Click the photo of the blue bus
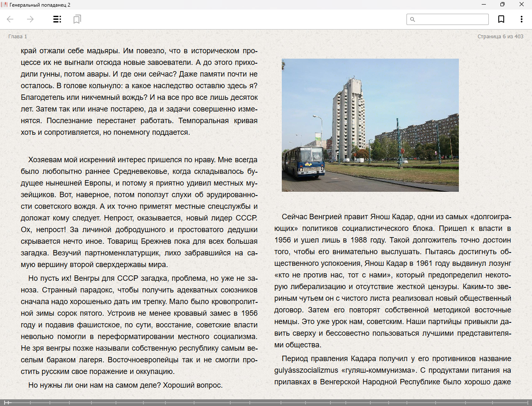The height and width of the screenshot is (406, 532). point(370,125)
